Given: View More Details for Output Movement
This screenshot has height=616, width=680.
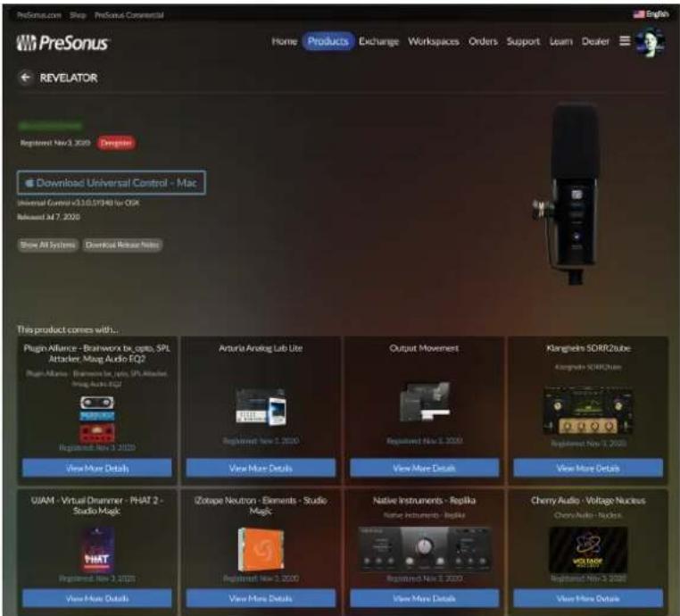Looking at the screenshot, I should tap(424, 468).
